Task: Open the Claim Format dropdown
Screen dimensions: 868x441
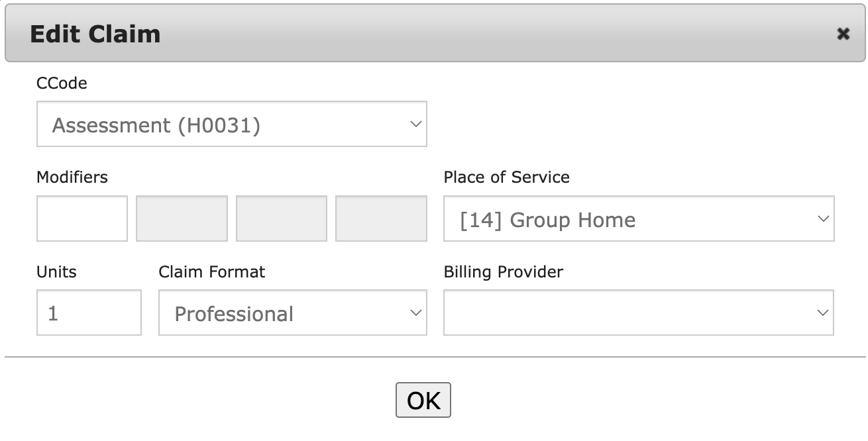Action: coord(292,313)
